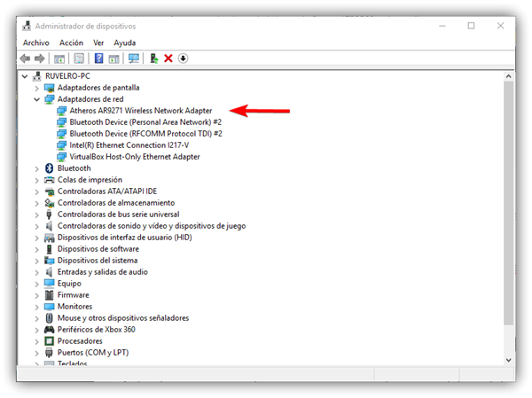This screenshot has height=398, width=532.
Task: Click the Forward arrow in the toolbar
Action: [x=40, y=59]
